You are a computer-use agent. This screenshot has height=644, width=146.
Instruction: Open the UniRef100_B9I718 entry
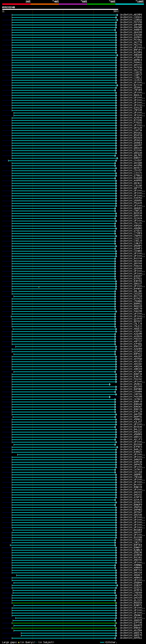(131, 296)
